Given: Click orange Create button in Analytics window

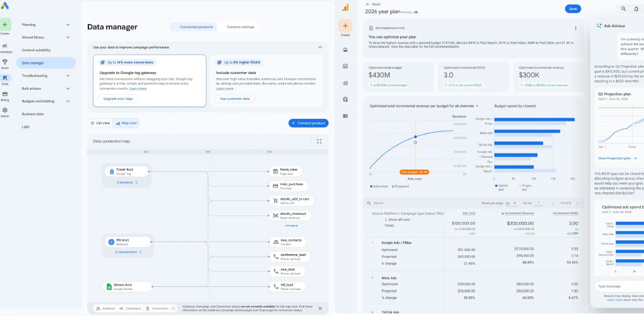Looking at the screenshot, I should 345,26.
